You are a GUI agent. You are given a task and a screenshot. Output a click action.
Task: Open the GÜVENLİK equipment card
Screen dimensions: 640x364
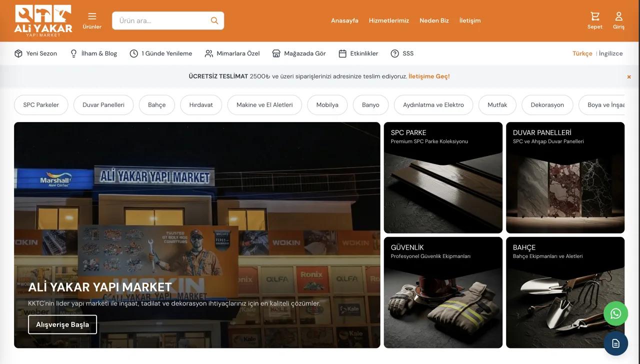443,292
